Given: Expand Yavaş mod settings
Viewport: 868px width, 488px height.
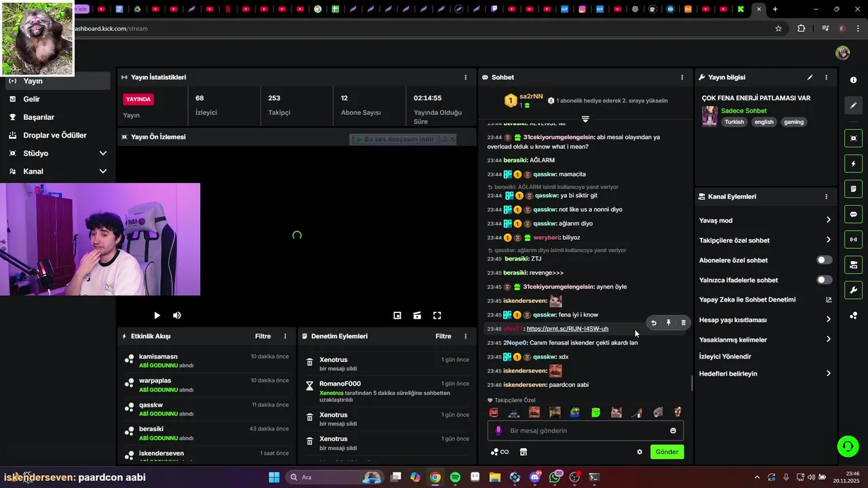Looking at the screenshot, I should [x=766, y=220].
